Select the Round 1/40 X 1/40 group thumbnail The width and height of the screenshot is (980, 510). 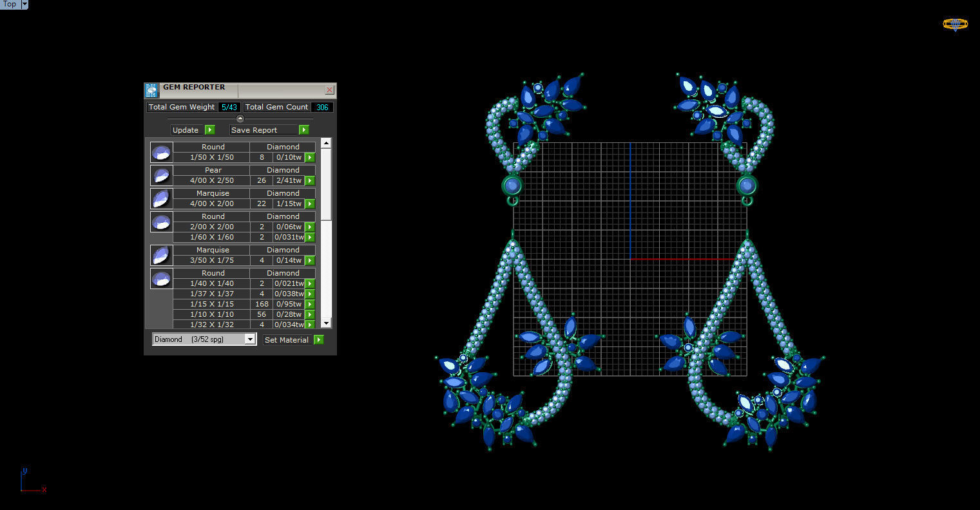pos(162,278)
